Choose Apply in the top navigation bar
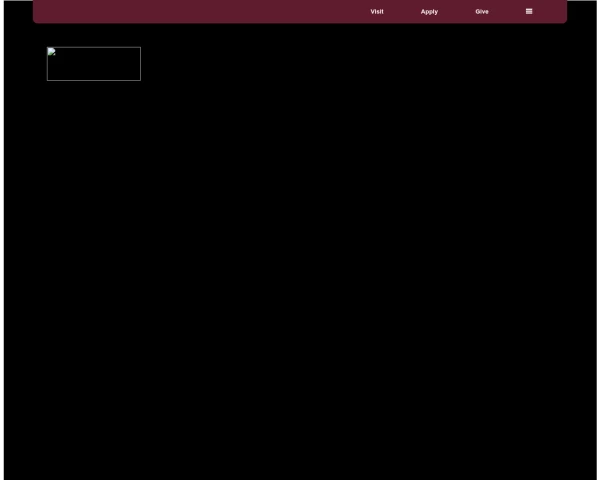 coord(429,12)
